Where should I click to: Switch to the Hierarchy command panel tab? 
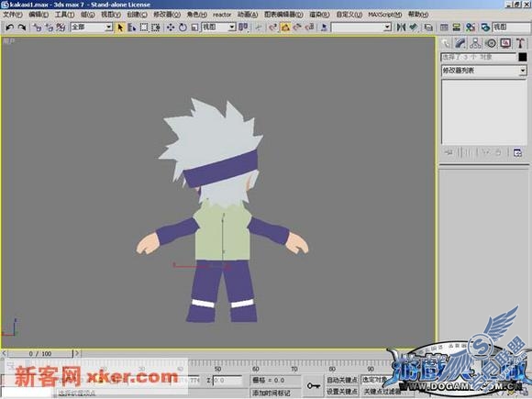tap(475, 43)
